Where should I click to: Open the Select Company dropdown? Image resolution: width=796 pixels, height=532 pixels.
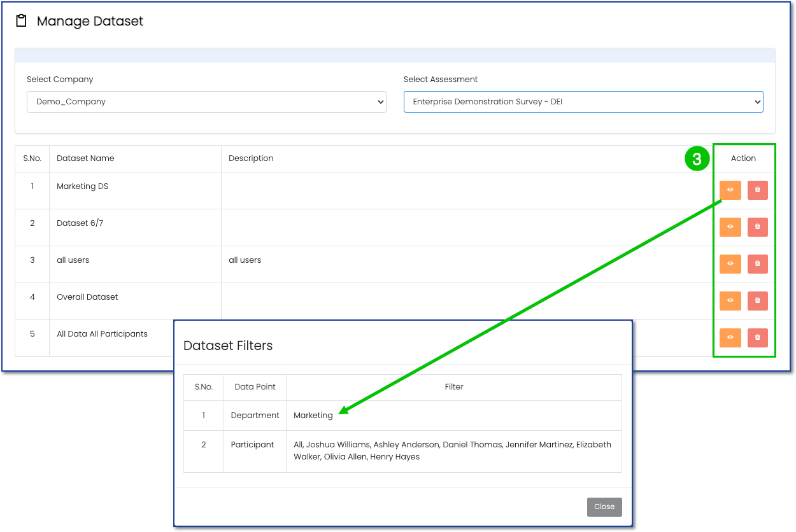pos(206,102)
